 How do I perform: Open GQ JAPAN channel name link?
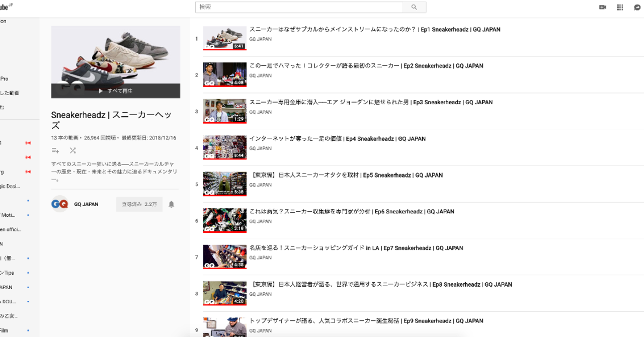(x=86, y=204)
